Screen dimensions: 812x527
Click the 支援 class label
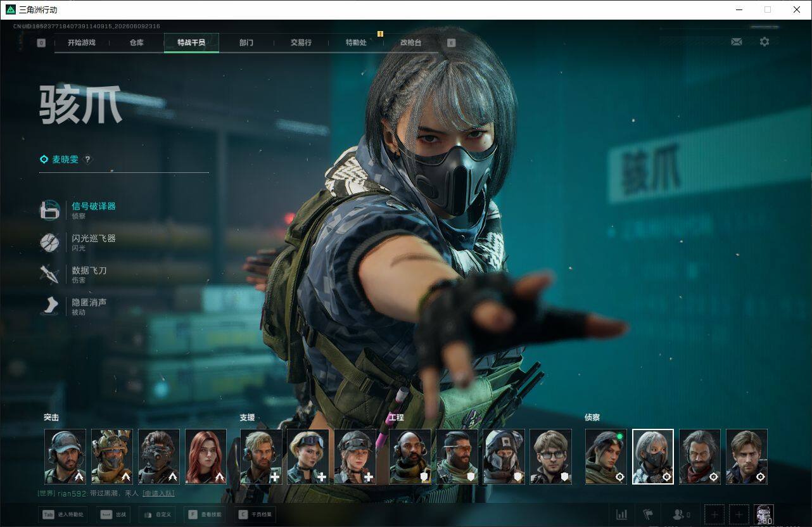(247, 417)
